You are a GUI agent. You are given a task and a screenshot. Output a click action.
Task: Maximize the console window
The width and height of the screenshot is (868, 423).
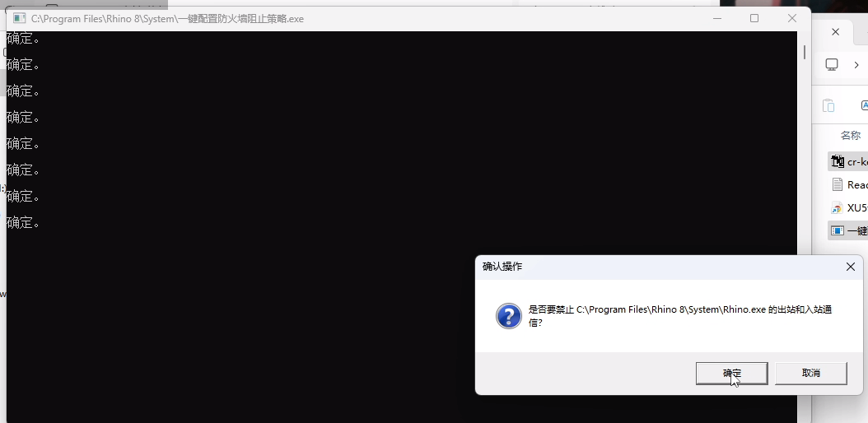[x=754, y=18]
